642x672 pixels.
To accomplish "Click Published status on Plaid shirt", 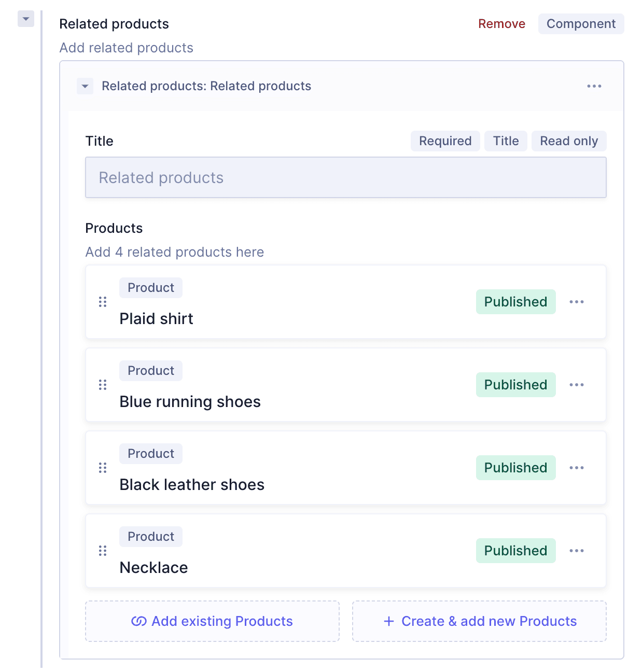I will pos(515,302).
